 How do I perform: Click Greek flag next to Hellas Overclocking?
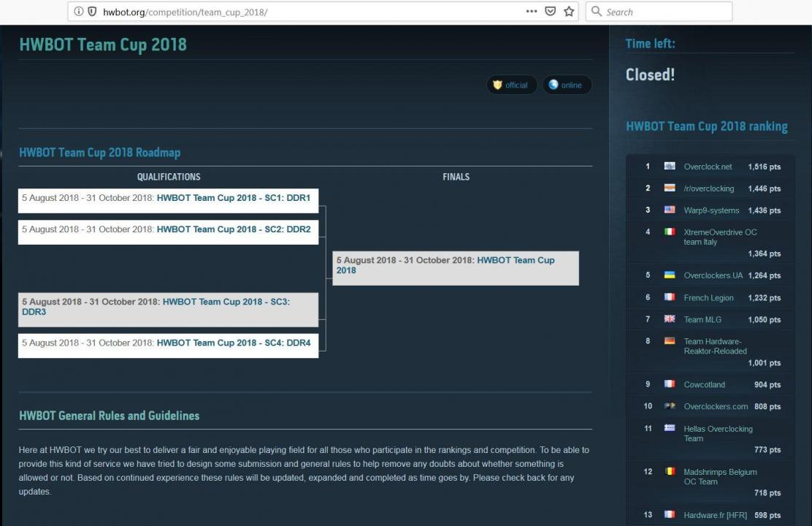(x=670, y=427)
